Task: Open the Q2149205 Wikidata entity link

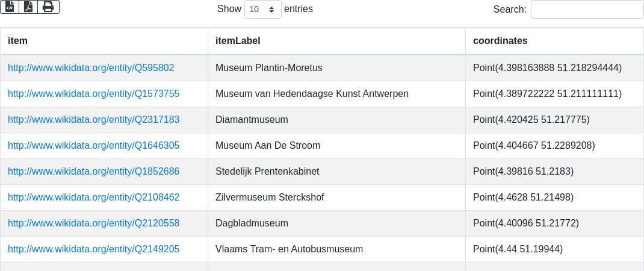Action: (93, 249)
